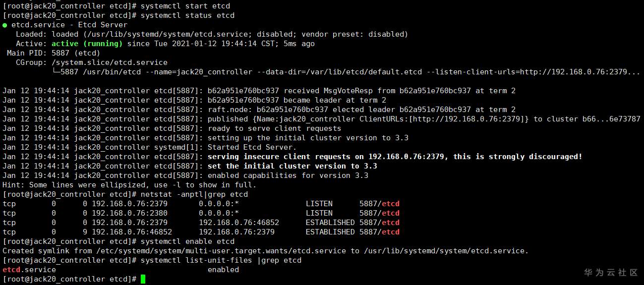This screenshot has width=644, height=285.
Task: Click the CGroup /system.slice/etcd.service path
Action: (110, 62)
